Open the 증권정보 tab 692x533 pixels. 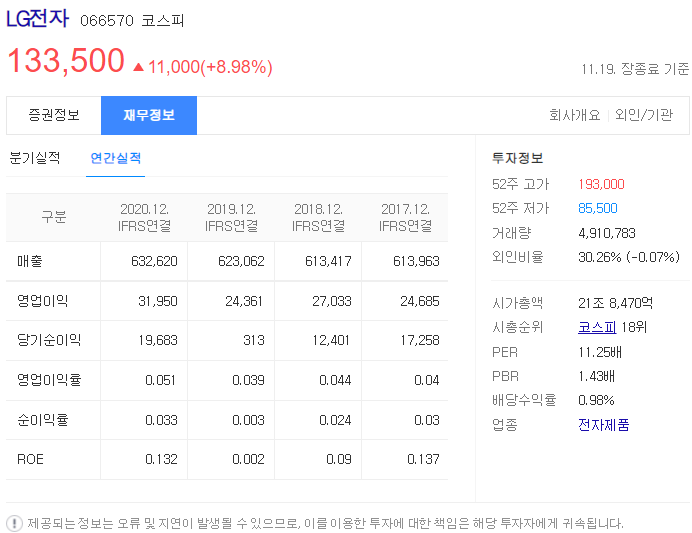tap(54, 115)
